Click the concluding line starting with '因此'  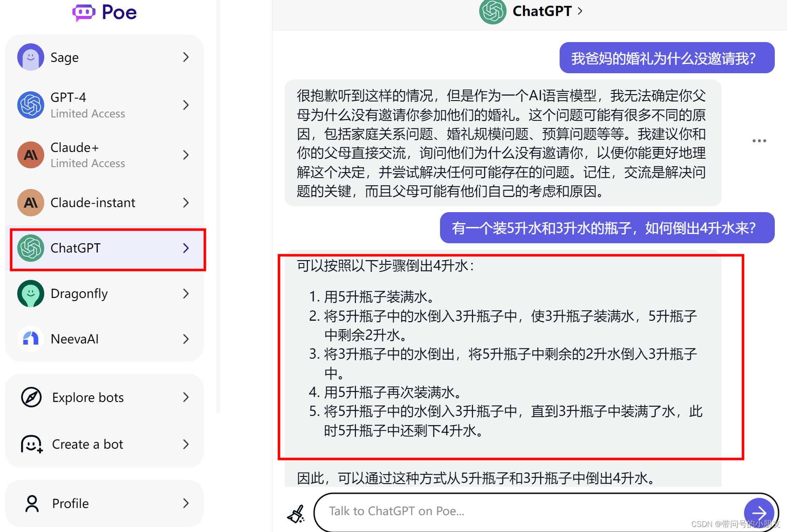pyautogui.click(x=476, y=478)
